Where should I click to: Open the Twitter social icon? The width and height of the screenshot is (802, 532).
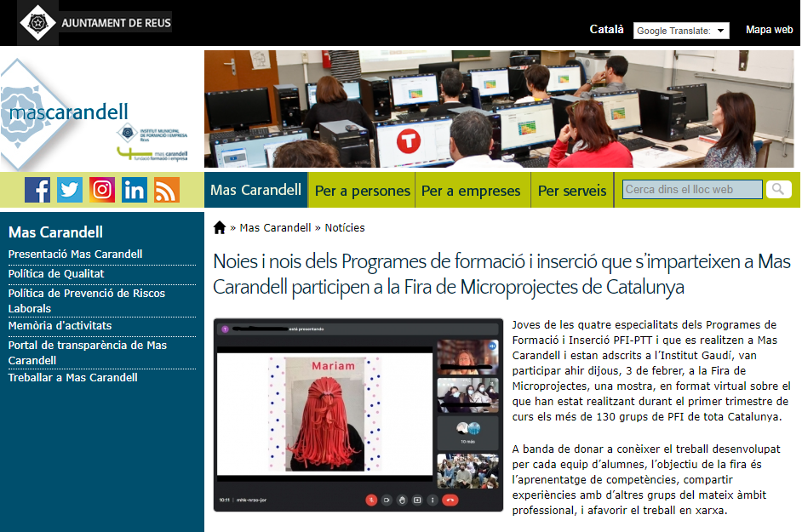[70, 189]
